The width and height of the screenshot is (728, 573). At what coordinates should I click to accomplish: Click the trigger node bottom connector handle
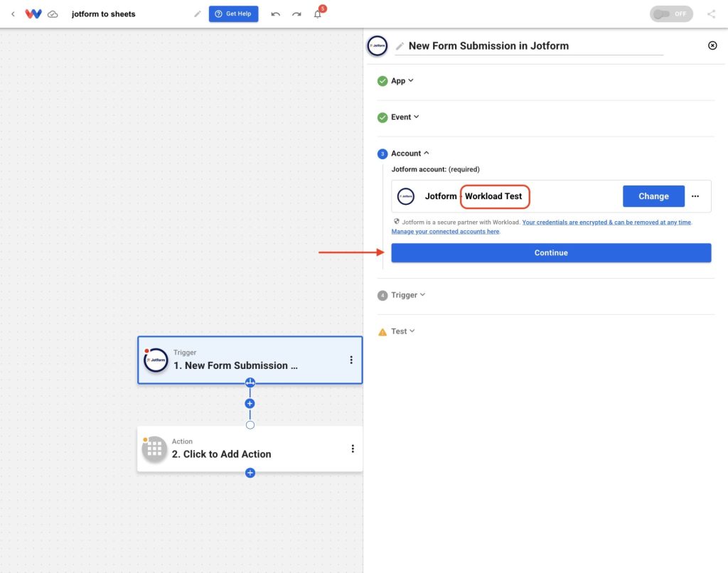(250, 382)
